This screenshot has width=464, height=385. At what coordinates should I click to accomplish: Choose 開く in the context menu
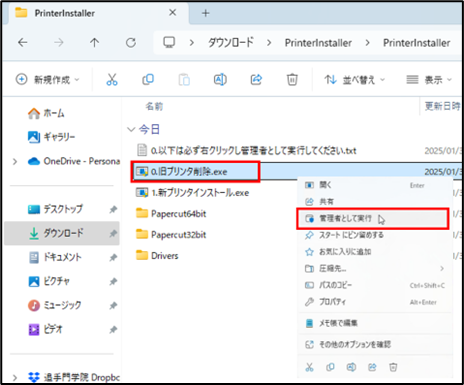coord(375,185)
